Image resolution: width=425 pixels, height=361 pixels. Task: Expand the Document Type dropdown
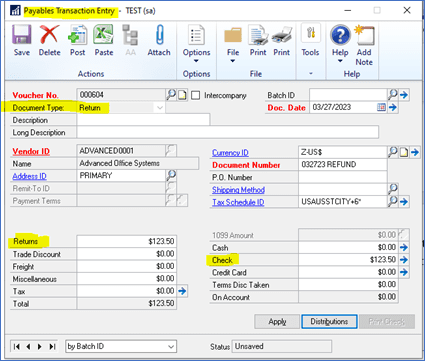(x=160, y=108)
